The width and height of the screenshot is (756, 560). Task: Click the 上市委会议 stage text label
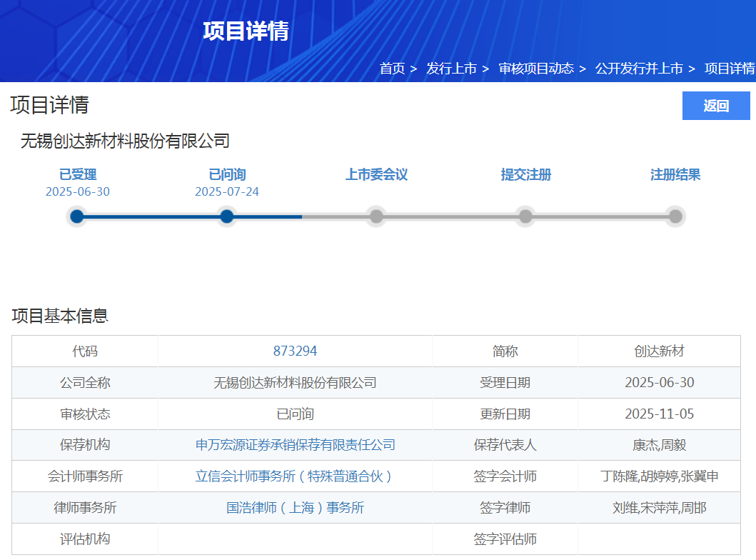[376, 175]
